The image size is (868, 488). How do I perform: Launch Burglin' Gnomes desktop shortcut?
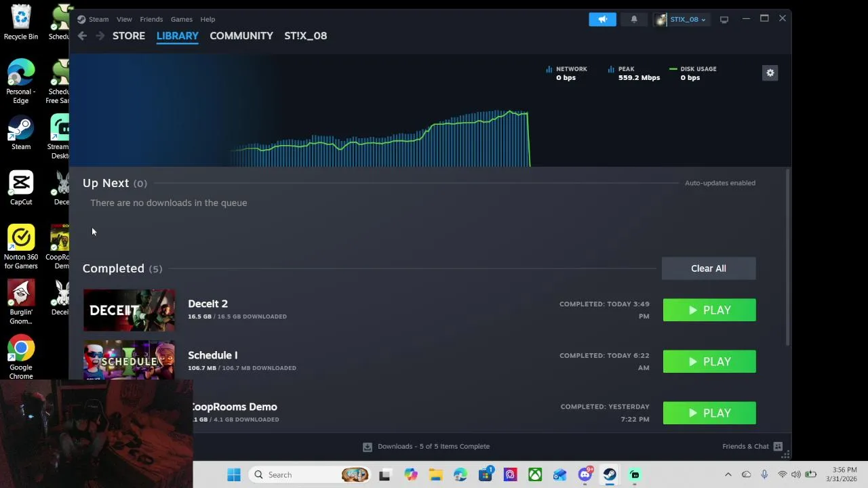click(x=21, y=303)
